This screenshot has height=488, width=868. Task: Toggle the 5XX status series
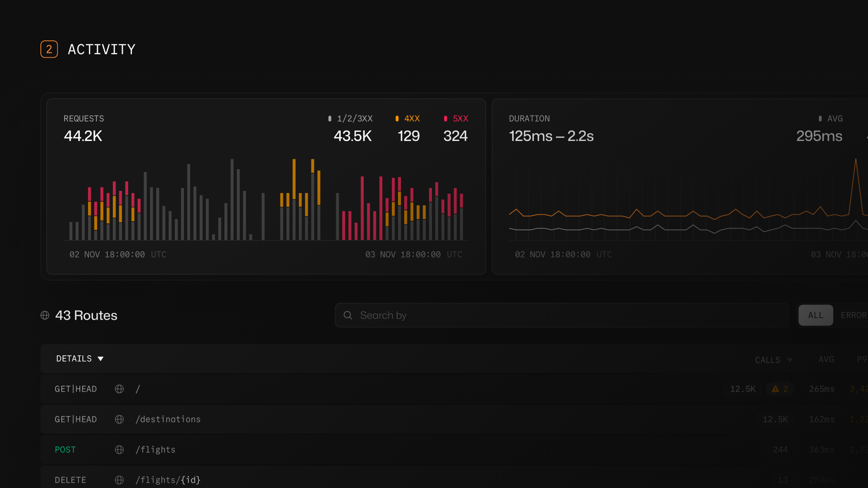pyautogui.click(x=456, y=118)
